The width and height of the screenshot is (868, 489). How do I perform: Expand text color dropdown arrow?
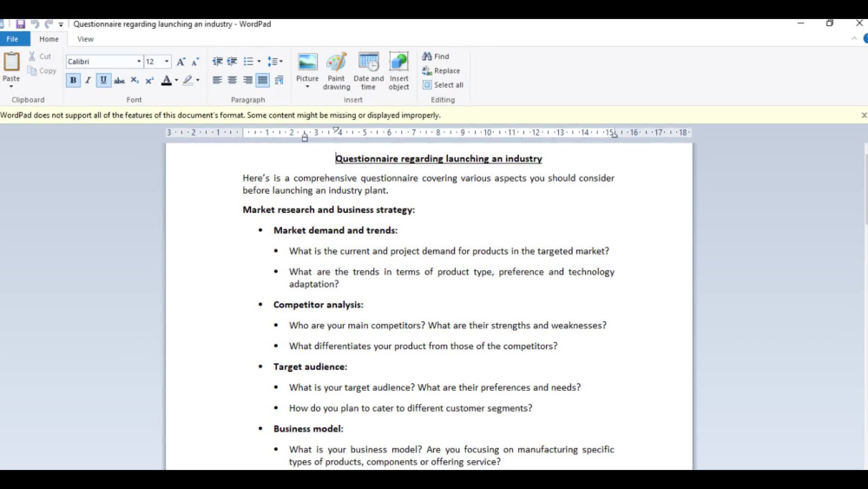(176, 80)
